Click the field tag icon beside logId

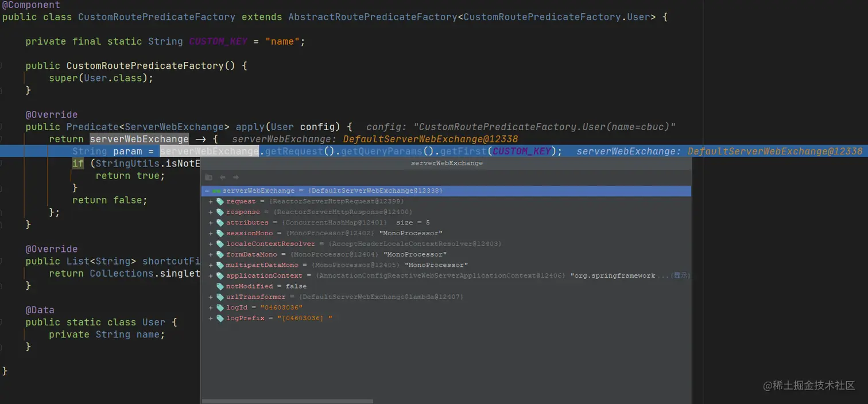pos(220,308)
